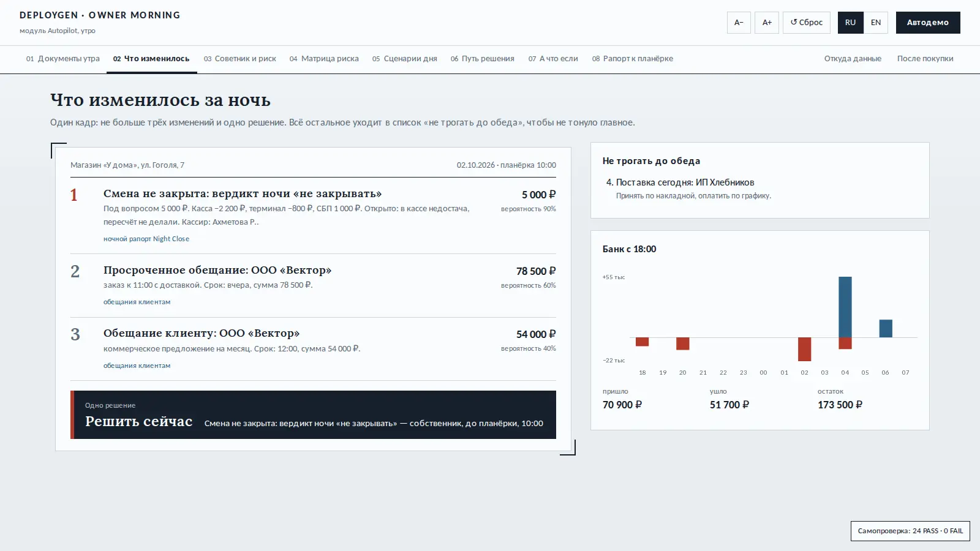
Task: Switch to Рапорт к планёрке tab
Action: pyautogui.click(x=633, y=59)
